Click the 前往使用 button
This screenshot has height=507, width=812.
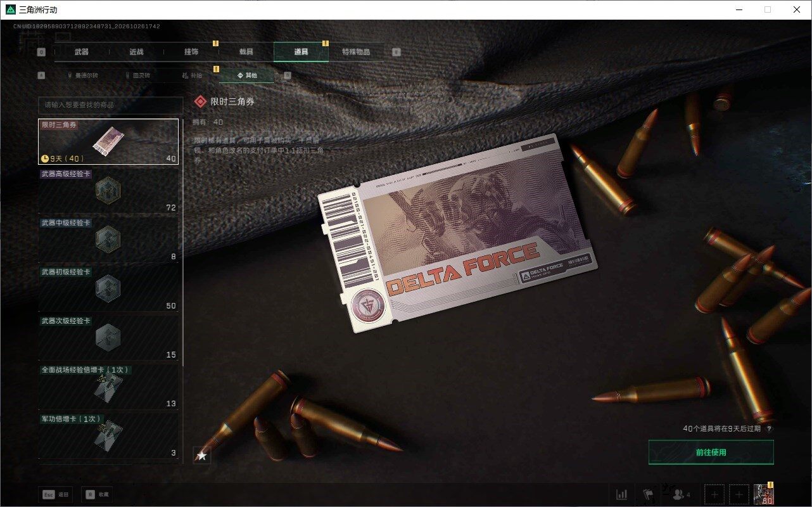[x=711, y=452]
